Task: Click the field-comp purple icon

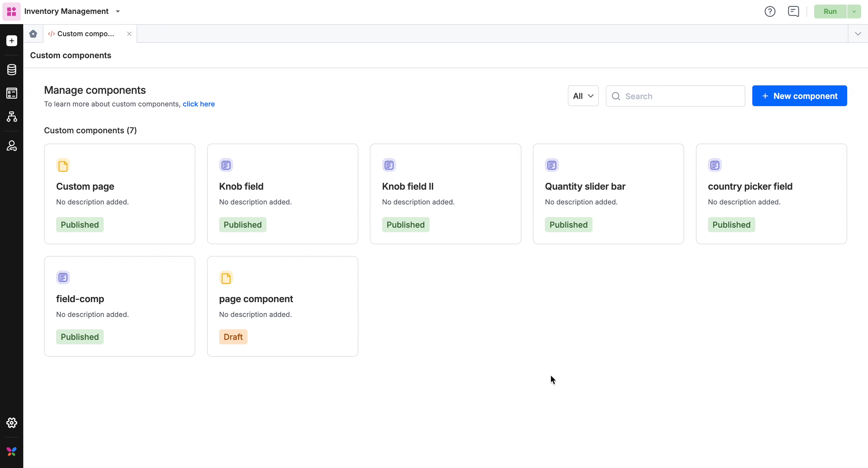Action: (x=63, y=277)
